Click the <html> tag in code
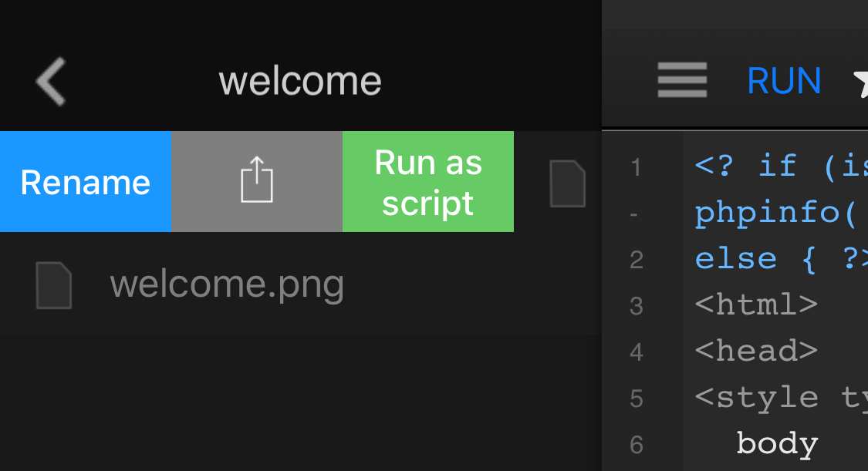 click(755, 304)
